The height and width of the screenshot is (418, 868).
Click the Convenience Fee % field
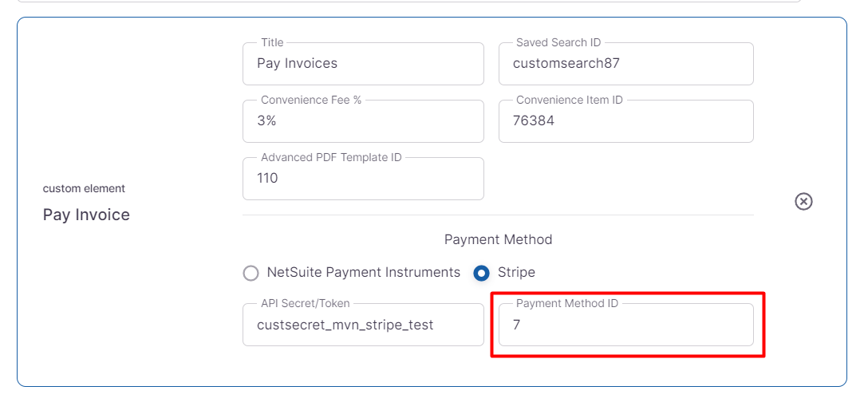(363, 121)
